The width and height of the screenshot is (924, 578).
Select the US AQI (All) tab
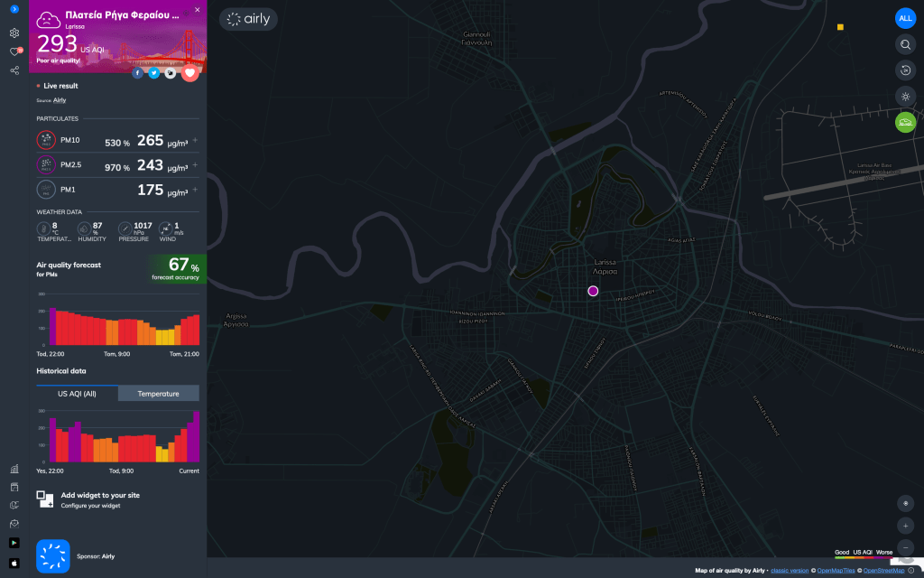point(77,394)
